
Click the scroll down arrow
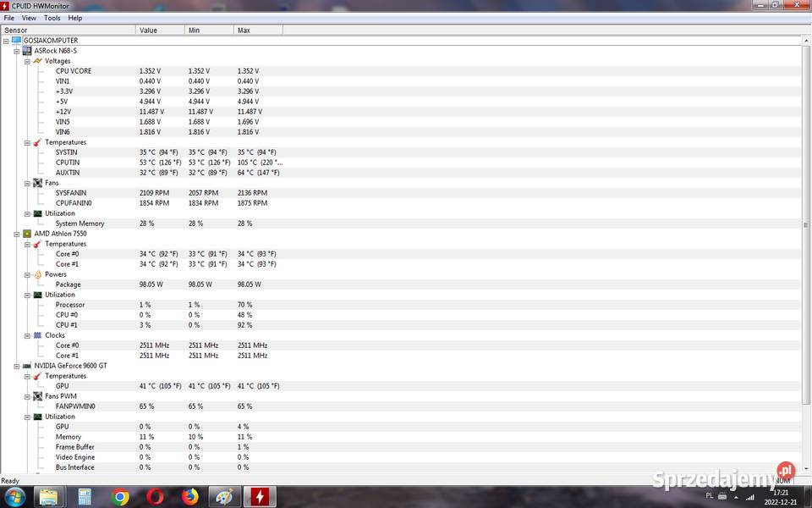pos(806,469)
